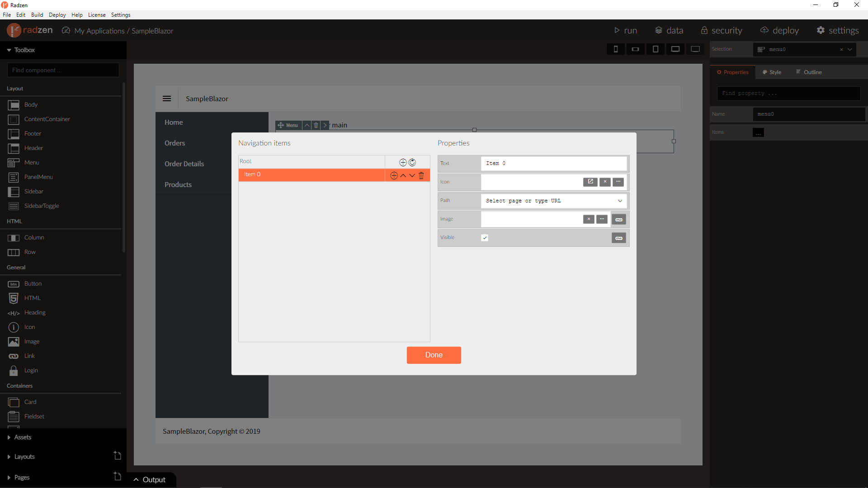Expand the Assets section
The height and width of the screenshot is (488, 868).
(x=19, y=437)
